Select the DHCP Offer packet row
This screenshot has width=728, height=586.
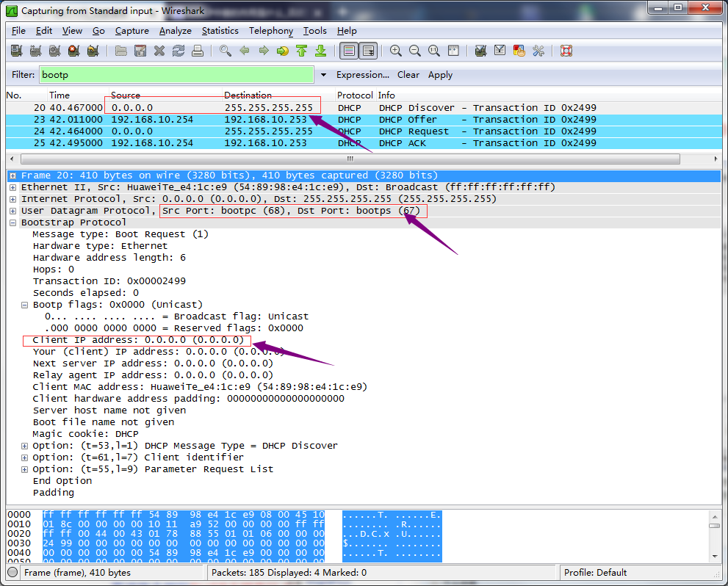[x=364, y=120]
